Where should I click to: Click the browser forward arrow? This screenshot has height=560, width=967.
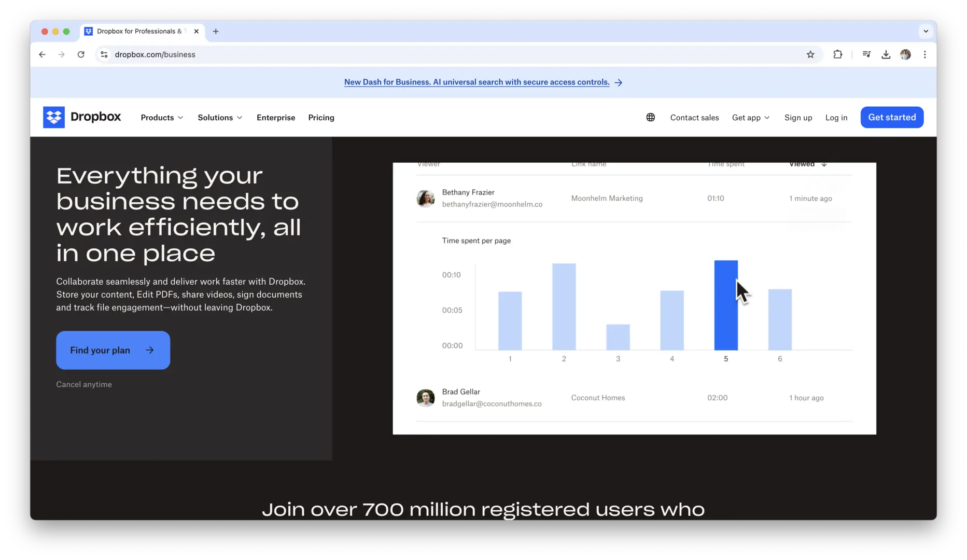pos(62,54)
